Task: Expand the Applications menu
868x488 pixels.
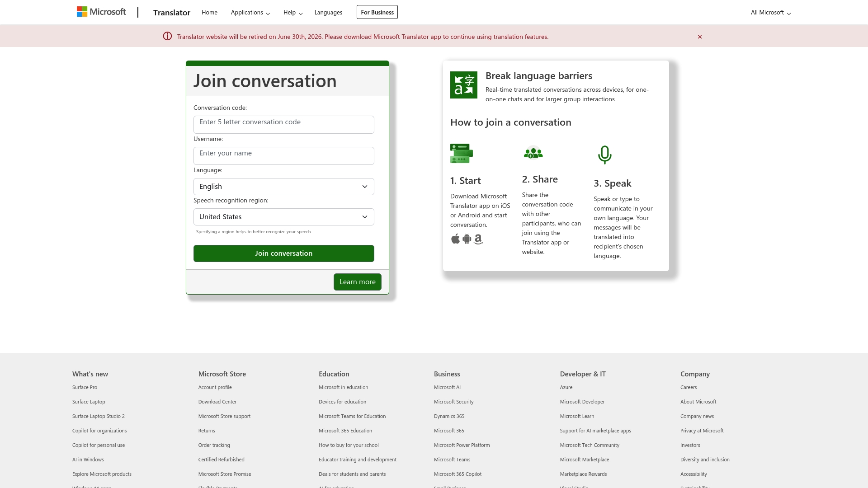Action: click(x=250, y=12)
